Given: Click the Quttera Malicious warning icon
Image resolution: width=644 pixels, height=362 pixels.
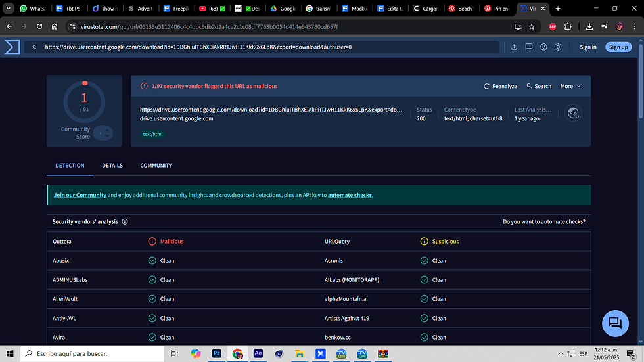Looking at the screenshot, I should 152,241.
